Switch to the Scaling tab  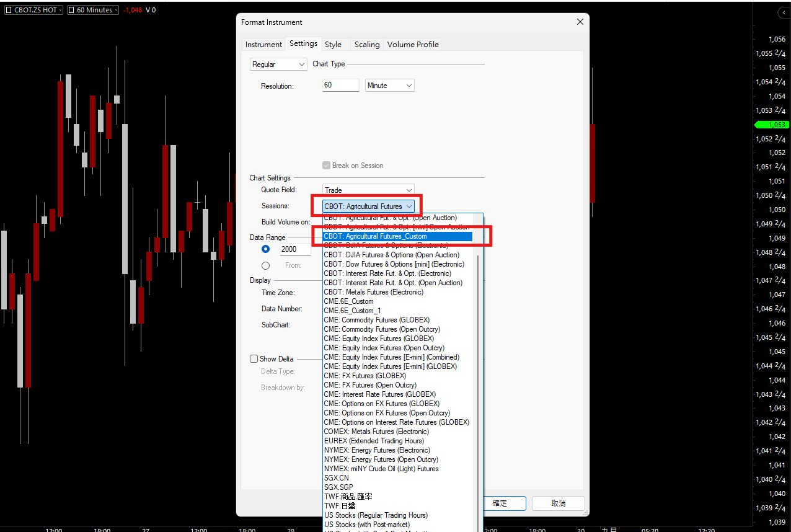[x=366, y=44]
